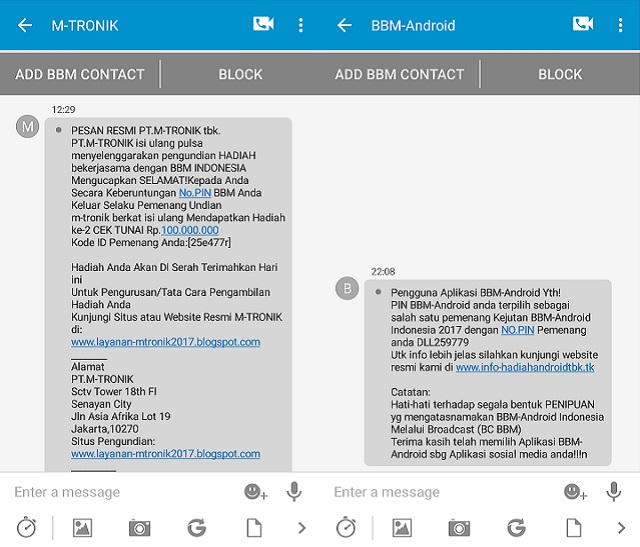Open the emoji picker in the BBM-Android chat
The width and height of the screenshot is (640, 547).
click(x=575, y=491)
